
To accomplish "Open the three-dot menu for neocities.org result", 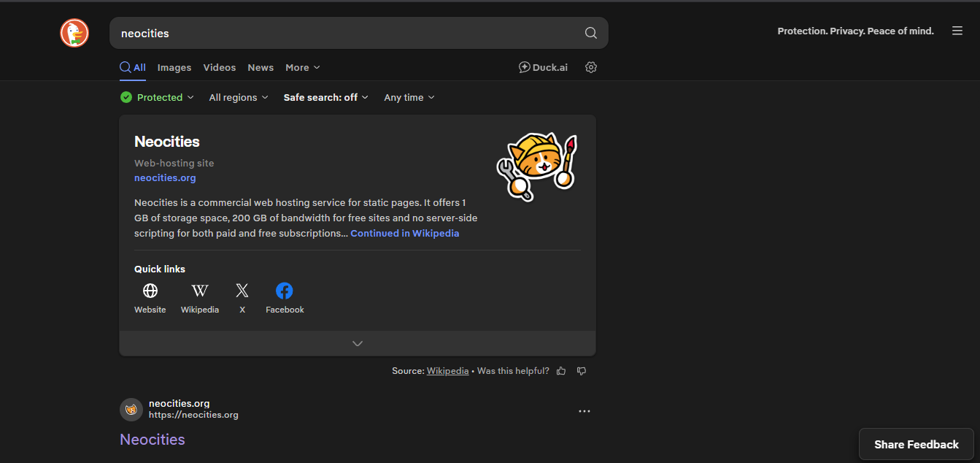I will 584,411.
